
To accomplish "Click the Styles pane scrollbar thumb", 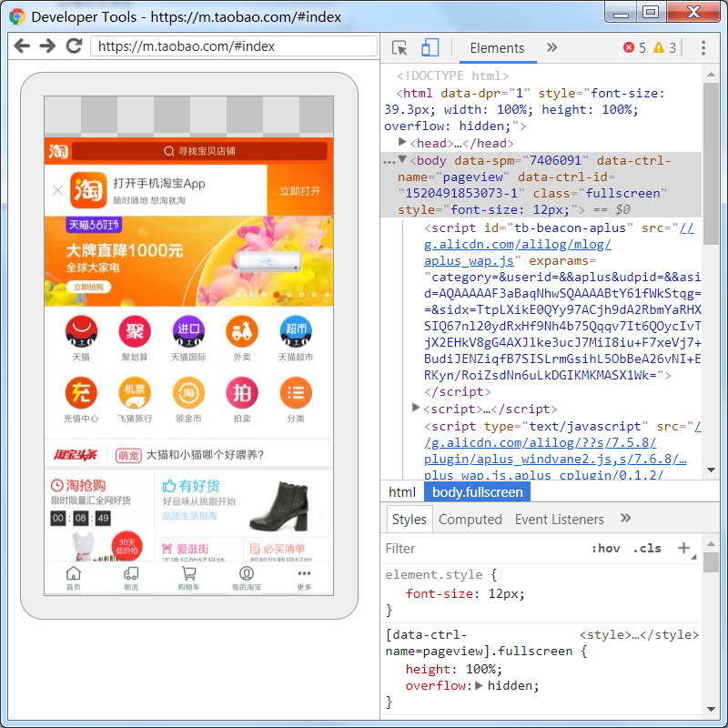I will (711, 562).
